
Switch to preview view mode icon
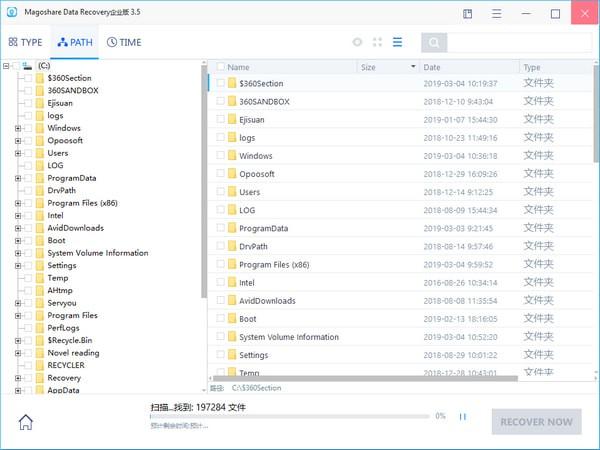pos(357,42)
